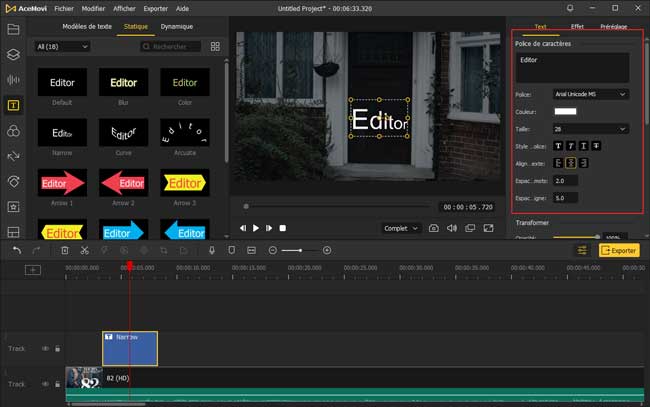Take a snapshot with the camera icon
The width and height of the screenshot is (650, 407).
[433, 228]
